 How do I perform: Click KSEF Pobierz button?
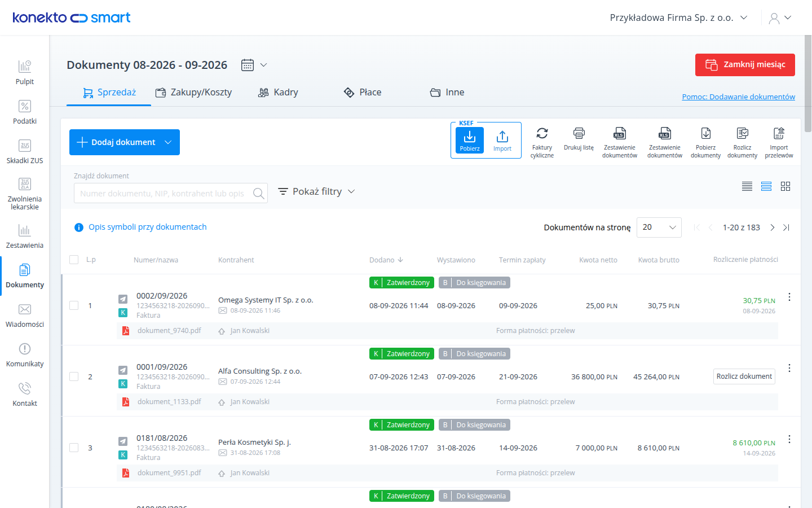470,141
